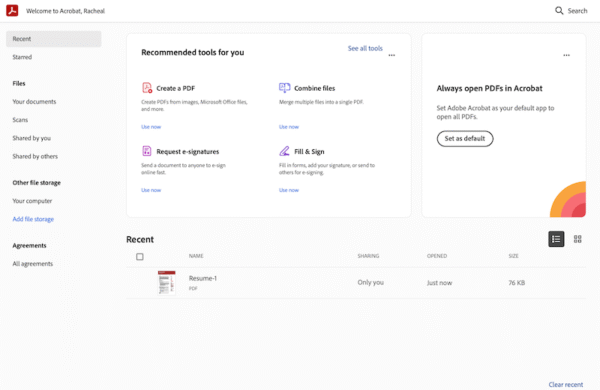Switch to list view icon
The image size is (600, 390).
pyautogui.click(x=556, y=239)
